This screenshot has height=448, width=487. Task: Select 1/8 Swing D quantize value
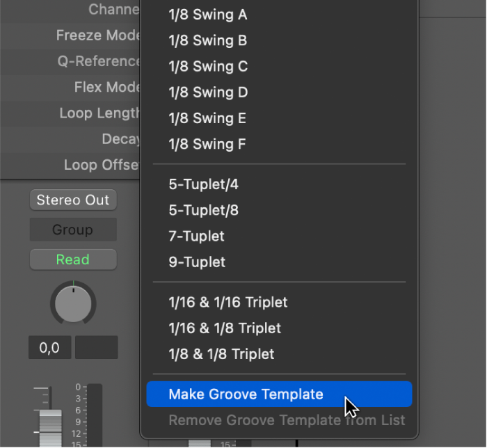point(208,93)
